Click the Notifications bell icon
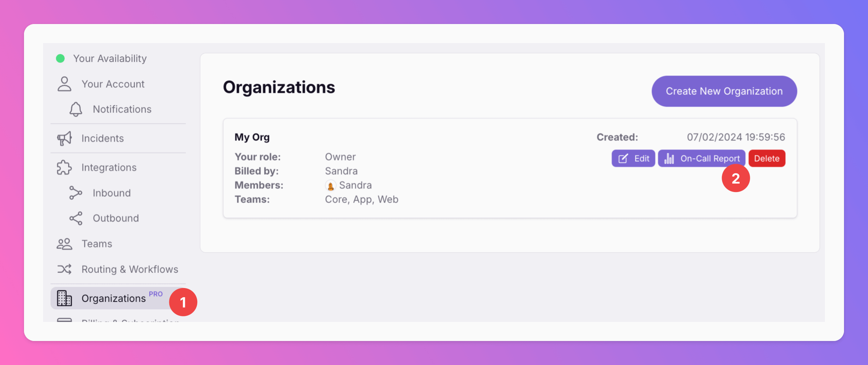 pyautogui.click(x=76, y=109)
